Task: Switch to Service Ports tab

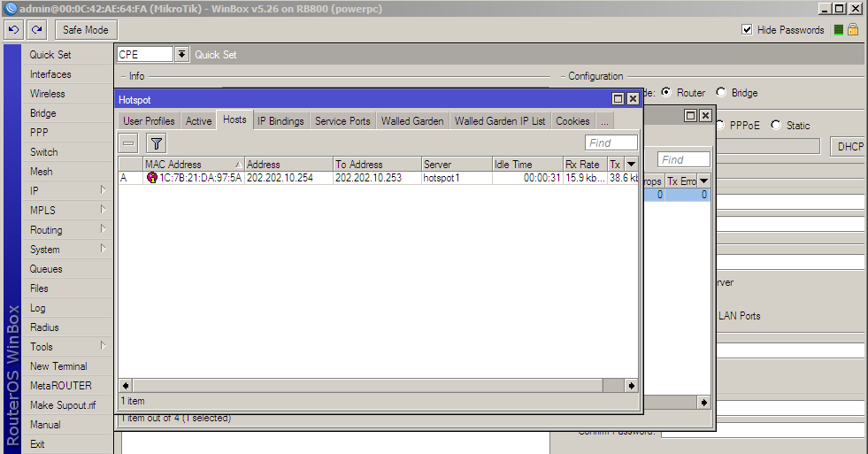Action: (x=342, y=120)
